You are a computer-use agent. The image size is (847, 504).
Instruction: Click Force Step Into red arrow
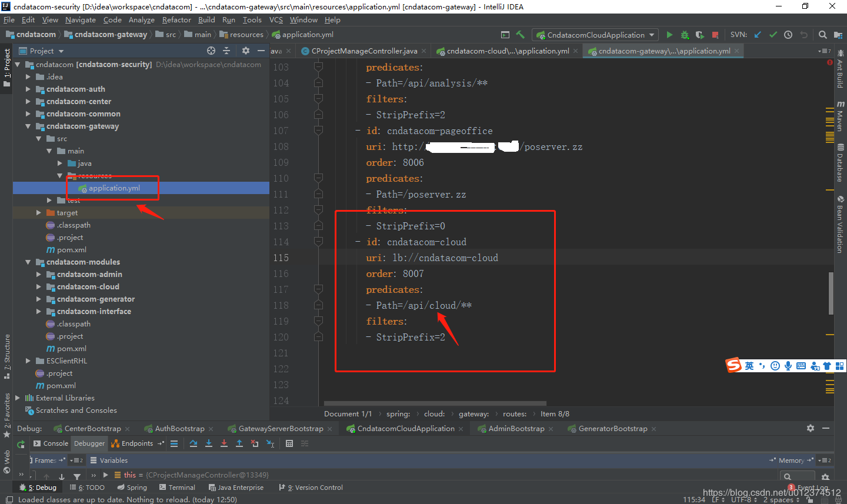click(224, 443)
